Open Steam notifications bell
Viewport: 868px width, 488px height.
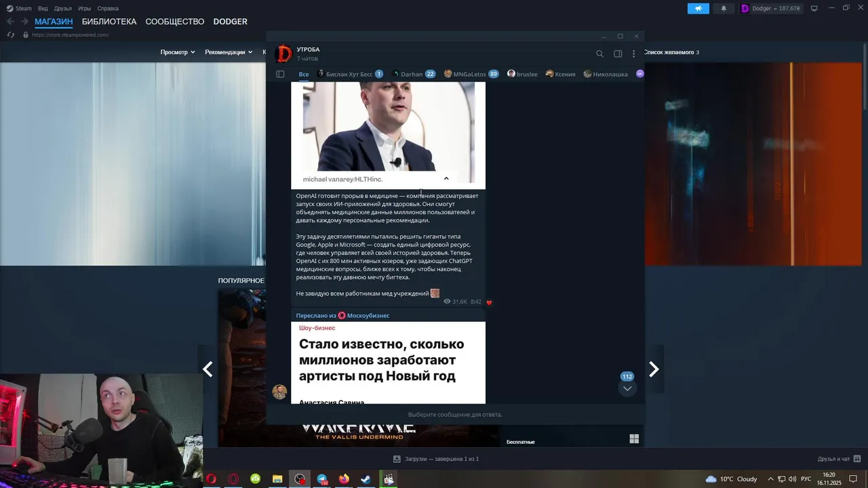point(724,8)
